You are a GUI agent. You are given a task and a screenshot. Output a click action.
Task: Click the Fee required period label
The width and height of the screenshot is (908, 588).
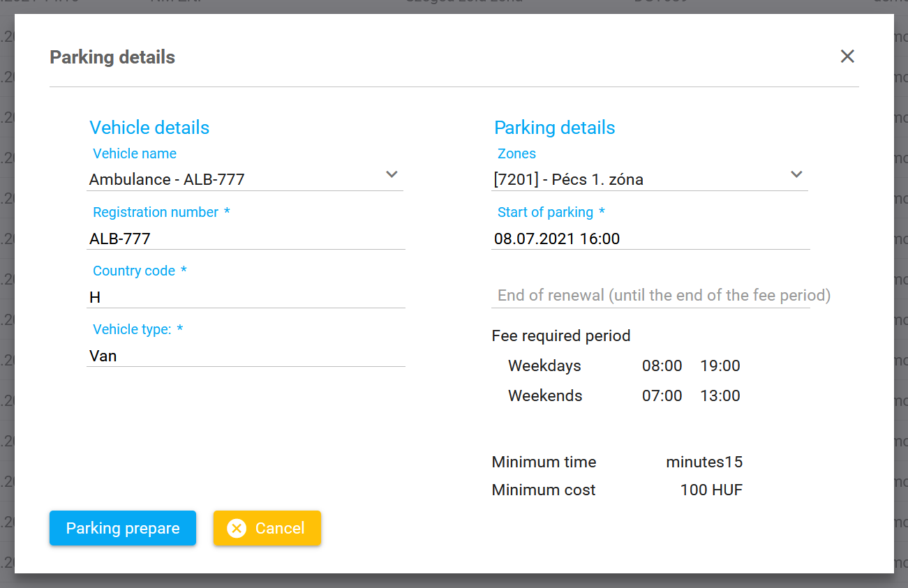point(561,336)
